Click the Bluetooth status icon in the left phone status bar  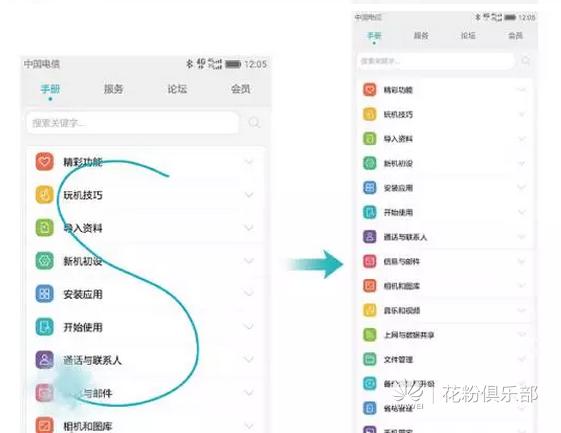point(189,64)
